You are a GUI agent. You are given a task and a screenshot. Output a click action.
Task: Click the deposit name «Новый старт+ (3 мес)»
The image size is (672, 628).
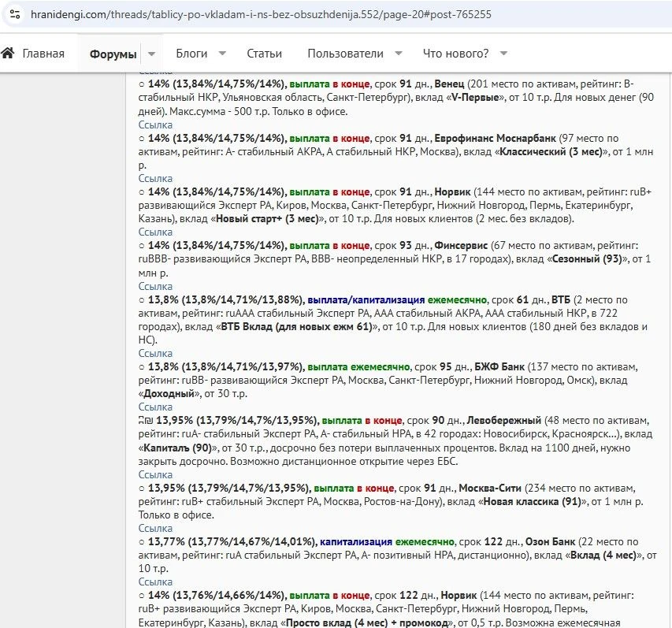click(x=268, y=218)
